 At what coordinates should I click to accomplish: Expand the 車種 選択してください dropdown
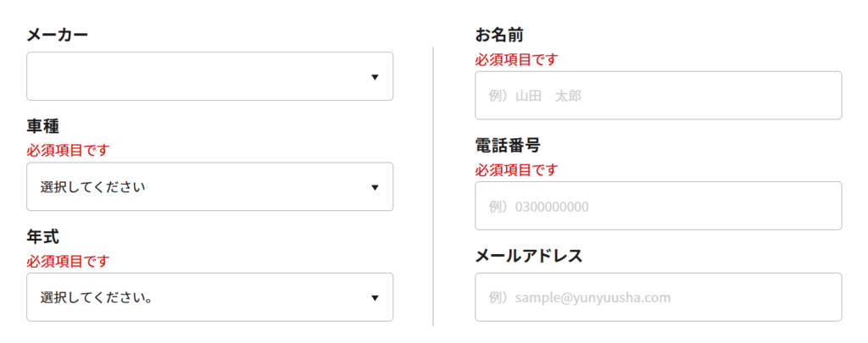tap(209, 186)
